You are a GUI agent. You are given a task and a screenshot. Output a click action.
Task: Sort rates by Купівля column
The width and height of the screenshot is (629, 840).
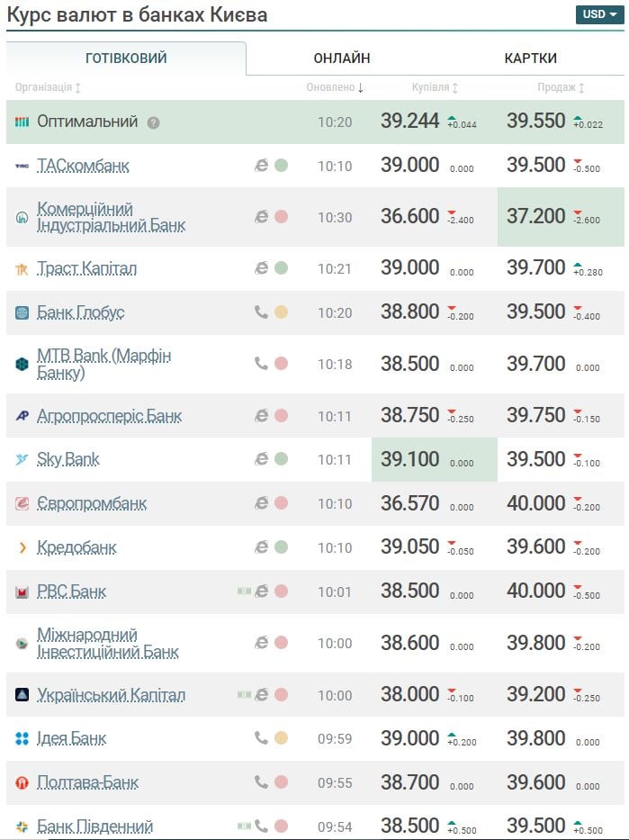[436, 87]
